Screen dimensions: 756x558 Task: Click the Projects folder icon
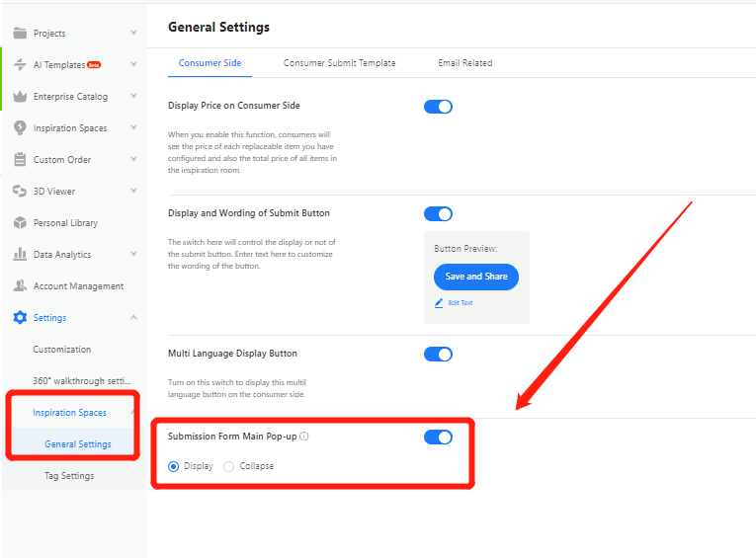point(20,33)
